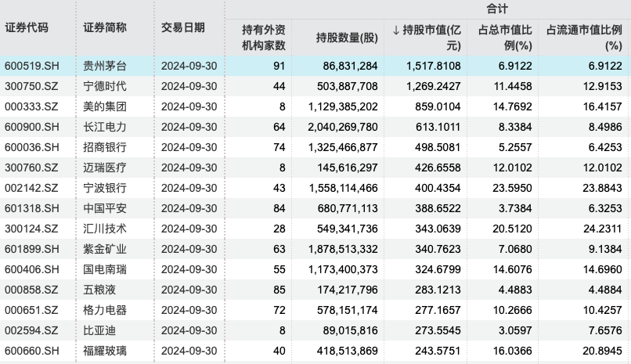The width and height of the screenshot is (631, 364).
Task: Click the circulating ratio value 10.4257
Action: [603, 310]
